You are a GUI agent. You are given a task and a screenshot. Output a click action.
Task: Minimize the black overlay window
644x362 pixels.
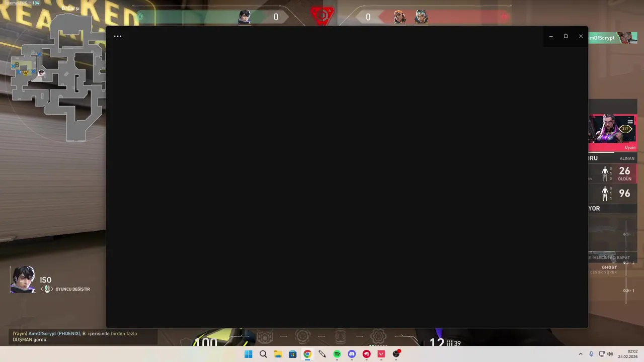point(551,36)
